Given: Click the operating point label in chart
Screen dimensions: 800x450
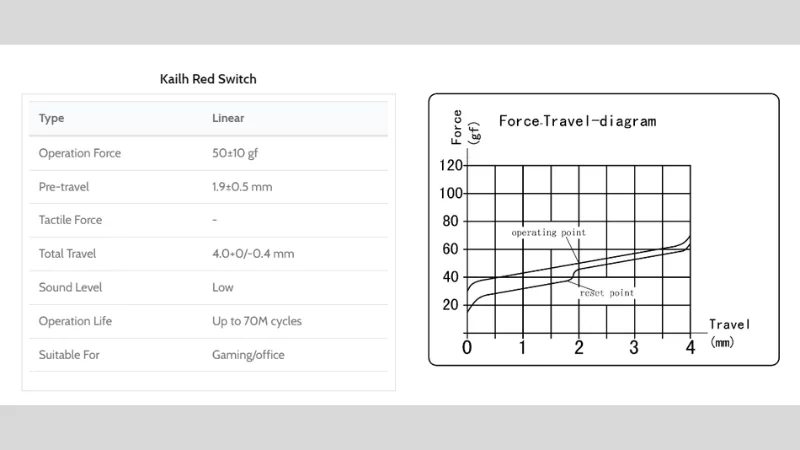Looking at the screenshot, I should pyautogui.click(x=548, y=233).
